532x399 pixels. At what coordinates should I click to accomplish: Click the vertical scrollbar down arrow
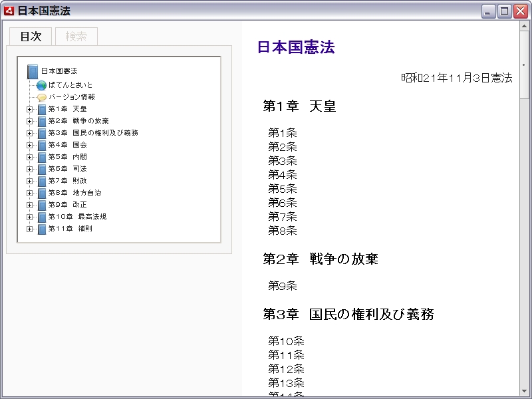point(525,390)
